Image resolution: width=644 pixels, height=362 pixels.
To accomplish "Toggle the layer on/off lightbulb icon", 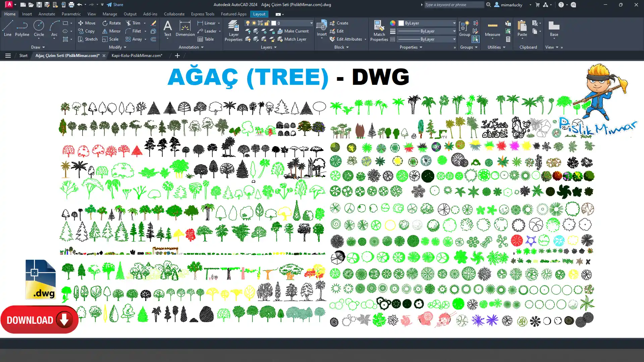I will coord(248,23).
